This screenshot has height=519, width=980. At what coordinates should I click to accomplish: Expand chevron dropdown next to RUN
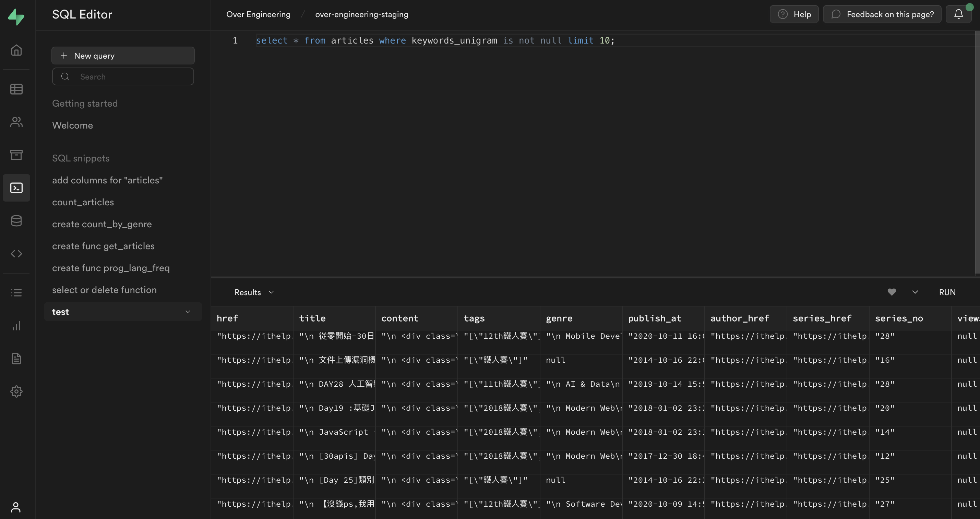pos(915,292)
